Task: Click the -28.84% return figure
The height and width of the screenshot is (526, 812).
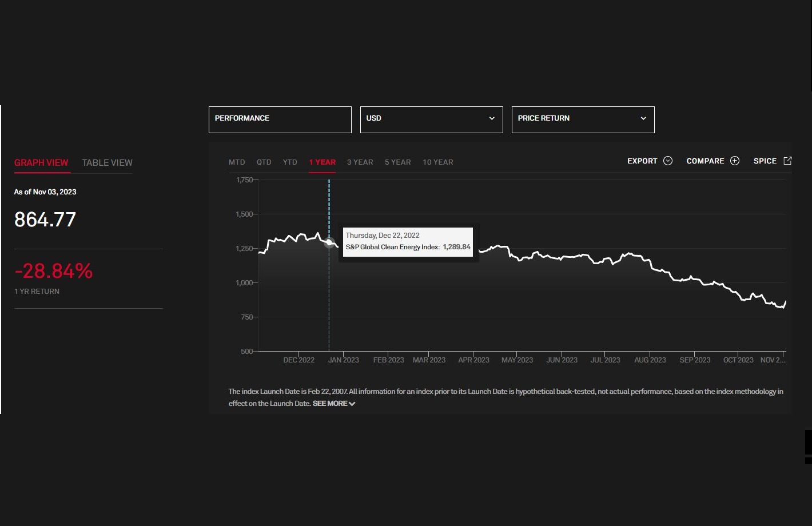Action: [54, 270]
